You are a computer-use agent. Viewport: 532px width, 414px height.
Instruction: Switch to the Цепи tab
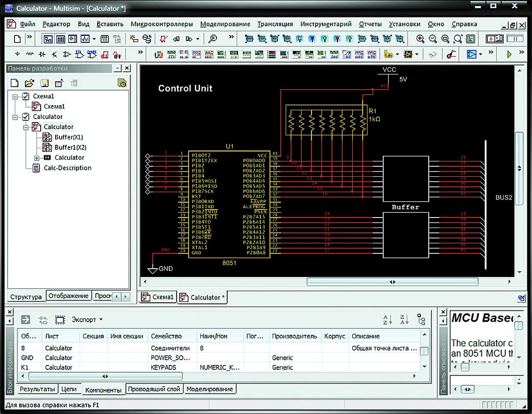point(69,389)
